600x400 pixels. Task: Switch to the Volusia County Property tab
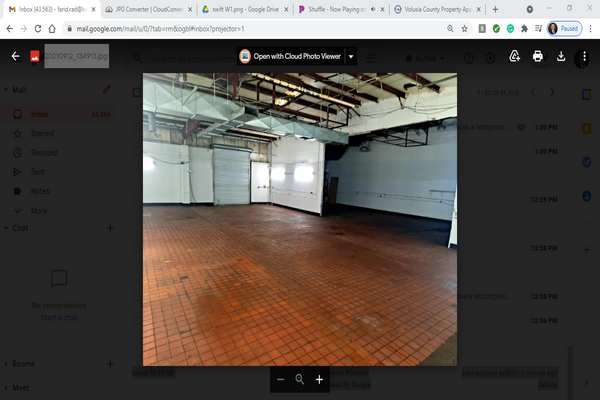[x=432, y=9]
